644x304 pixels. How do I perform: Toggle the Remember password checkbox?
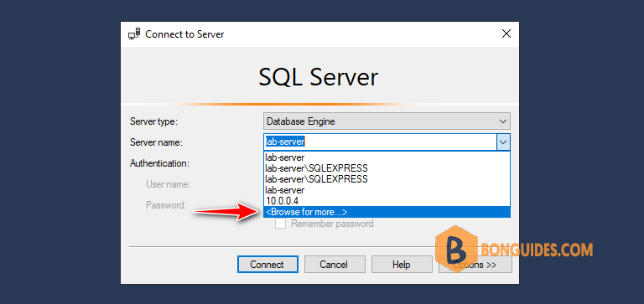(281, 224)
